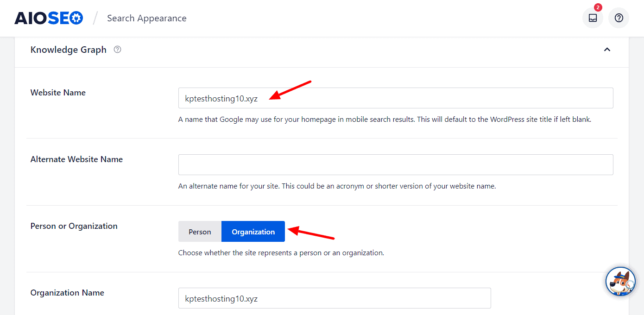This screenshot has height=315, width=644.
Task: Select the Person option
Action: pyautogui.click(x=200, y=232)
